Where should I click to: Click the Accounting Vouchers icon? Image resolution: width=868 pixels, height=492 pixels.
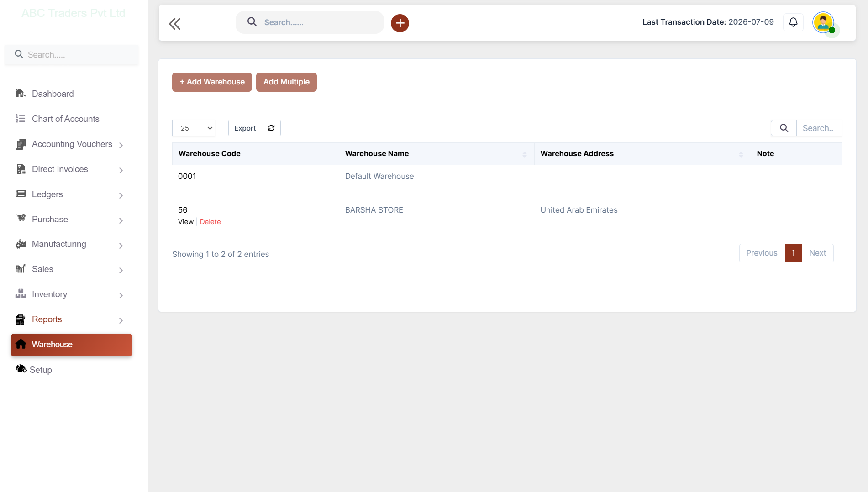pyautogui.click(x=20, y=144)
